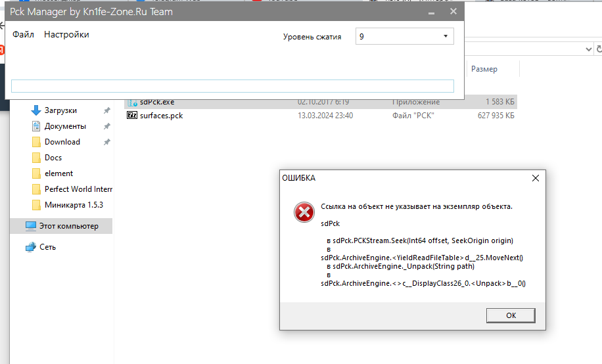Click the pin icon beside Download folder
The image size is (602, 364).
pyautogui.click(x=106, y=142)
